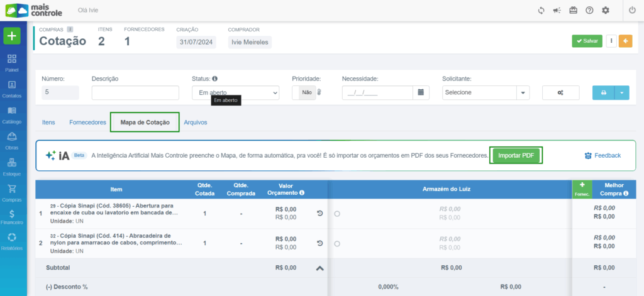Click the calendar icon beside Necessidade

[x=421, y=92]
